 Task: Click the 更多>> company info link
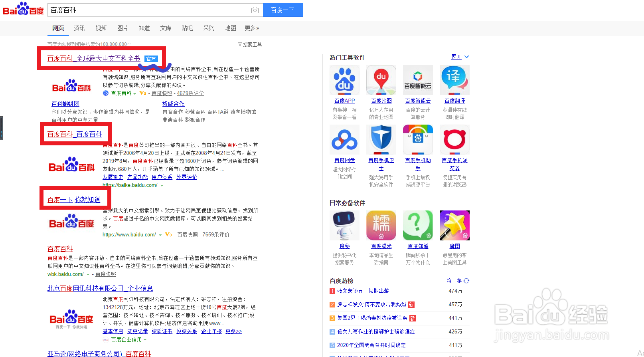[x=234, y=331]
